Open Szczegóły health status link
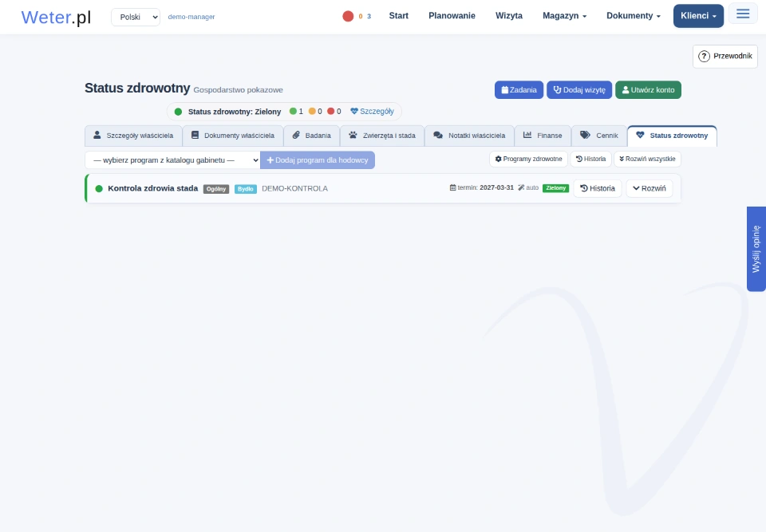The image size is (766, 532). (373, 112)
